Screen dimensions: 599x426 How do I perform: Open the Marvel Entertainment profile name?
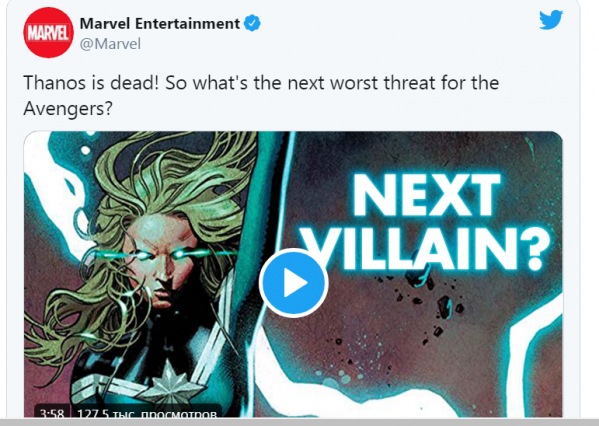click(160, 24)
